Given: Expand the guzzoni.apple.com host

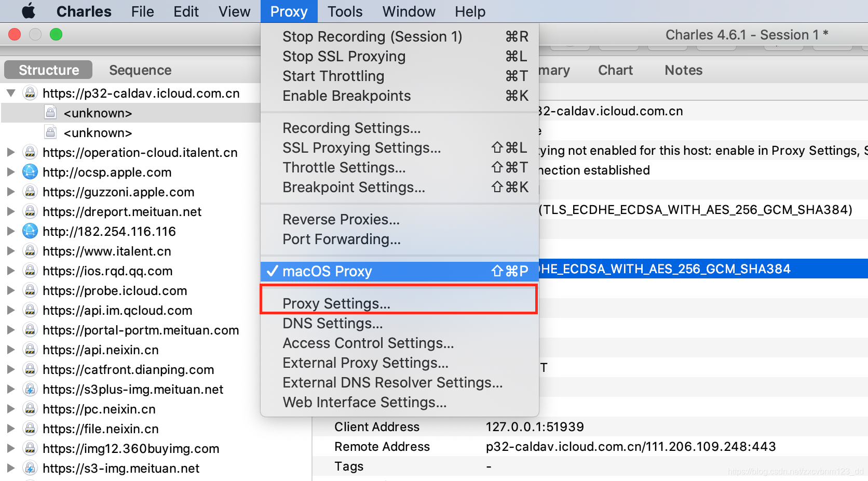Looking at the screenshot, I should 10,192.
